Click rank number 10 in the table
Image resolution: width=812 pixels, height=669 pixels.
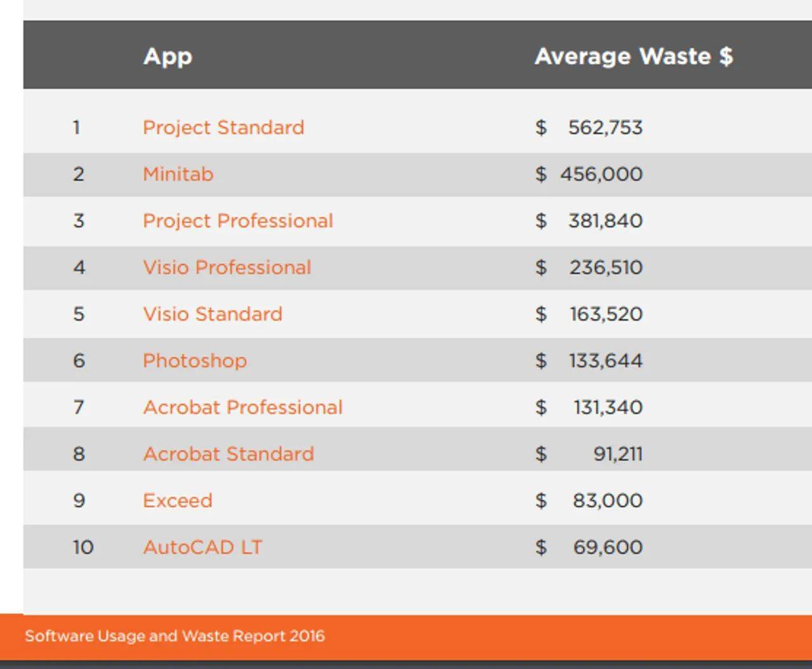[x=82, y=547]
